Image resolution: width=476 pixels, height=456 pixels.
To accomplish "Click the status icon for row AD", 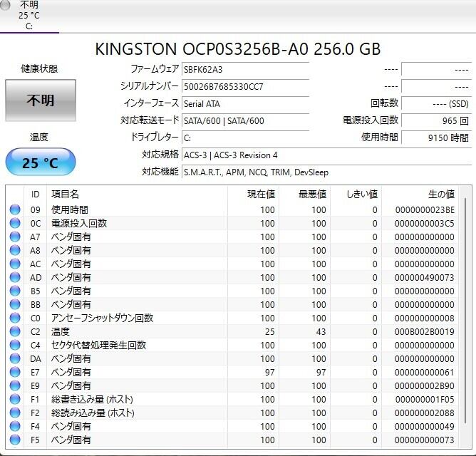I will pyautogui.click(x=15, y=277).
